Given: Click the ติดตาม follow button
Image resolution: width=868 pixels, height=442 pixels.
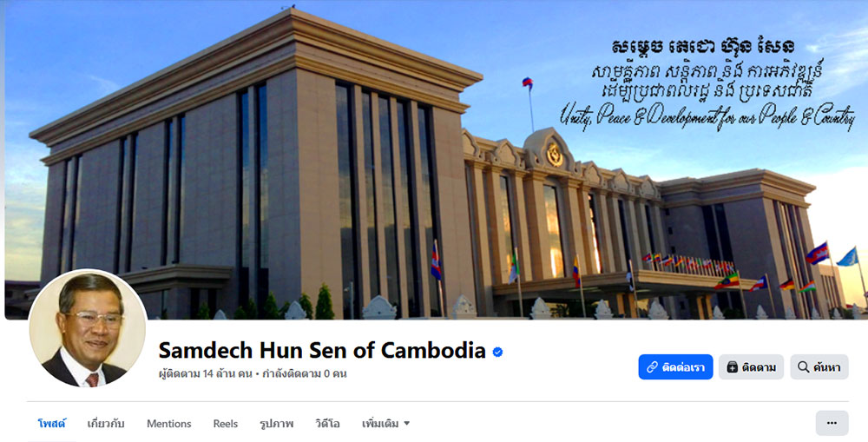Looking at the screenshot, I should pyautogui.click(x=751, y=367).
